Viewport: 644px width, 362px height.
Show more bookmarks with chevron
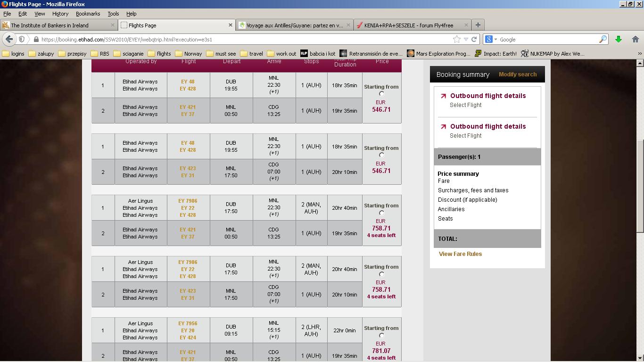639,54
